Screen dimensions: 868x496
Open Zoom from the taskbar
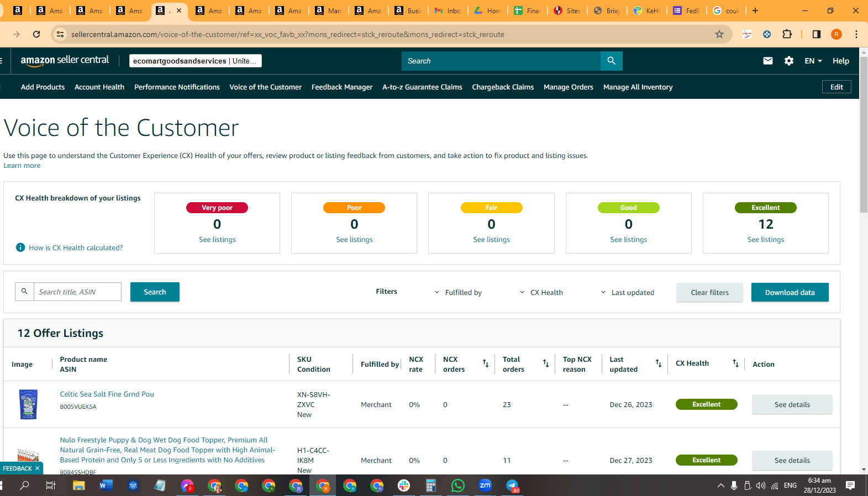[x=485, y=486]
